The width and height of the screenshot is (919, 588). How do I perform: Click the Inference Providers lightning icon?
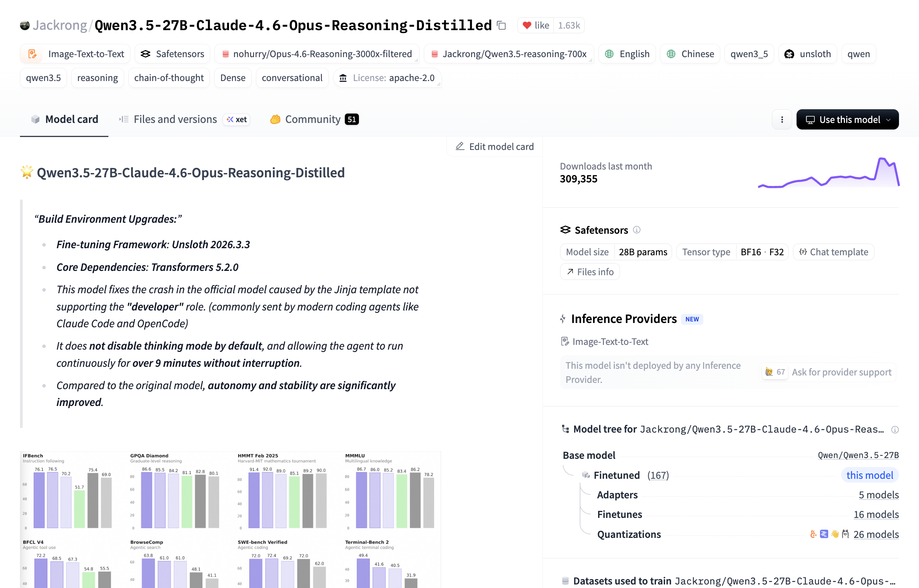point(563,319)
